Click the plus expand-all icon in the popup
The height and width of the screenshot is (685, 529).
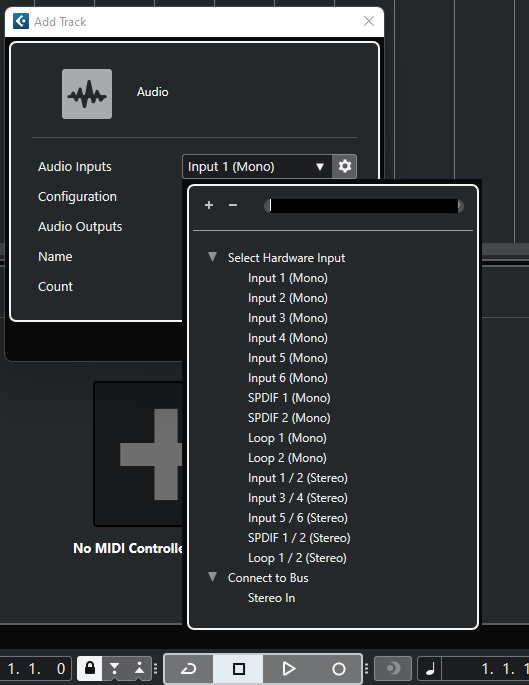[x=209, y=205]
